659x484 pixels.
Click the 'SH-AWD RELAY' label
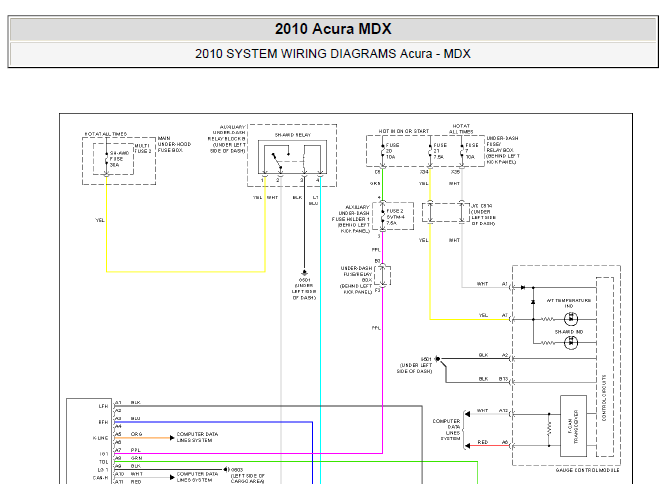pos(293,135)
